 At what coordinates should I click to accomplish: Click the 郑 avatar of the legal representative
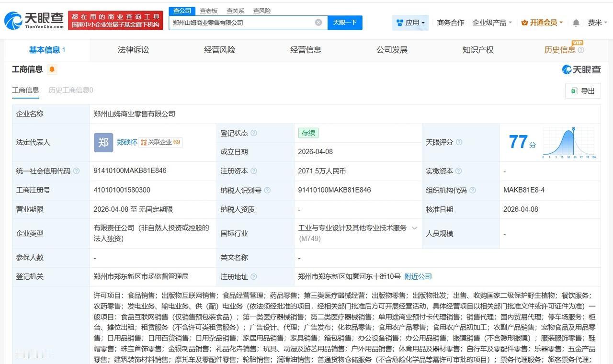click(x=102, y=142)
